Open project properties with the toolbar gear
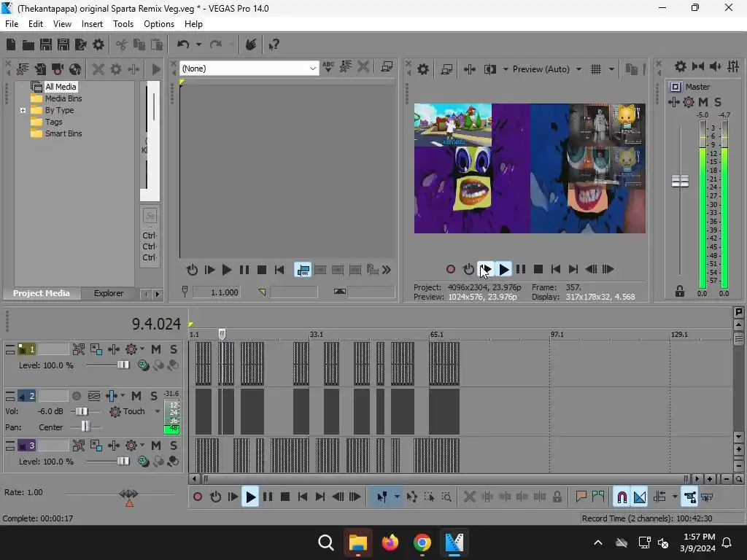747x560 pixels. [98, 44]
